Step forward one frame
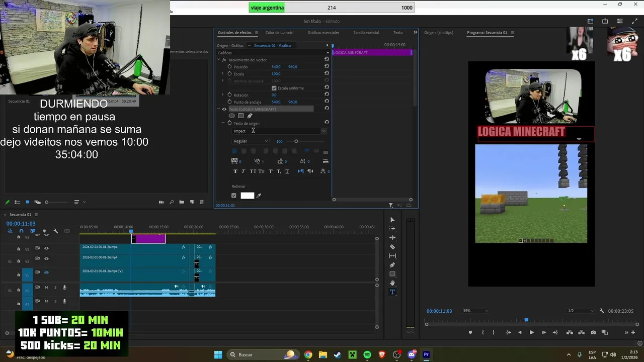The width and height of the screenshot is (644, 362). pos(543,332)
